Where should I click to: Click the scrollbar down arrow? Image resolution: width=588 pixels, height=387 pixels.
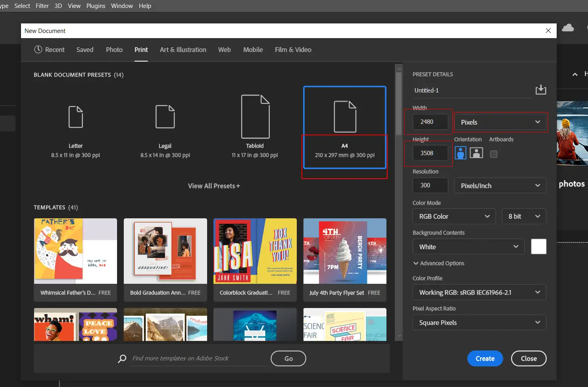tap(399, 336)
